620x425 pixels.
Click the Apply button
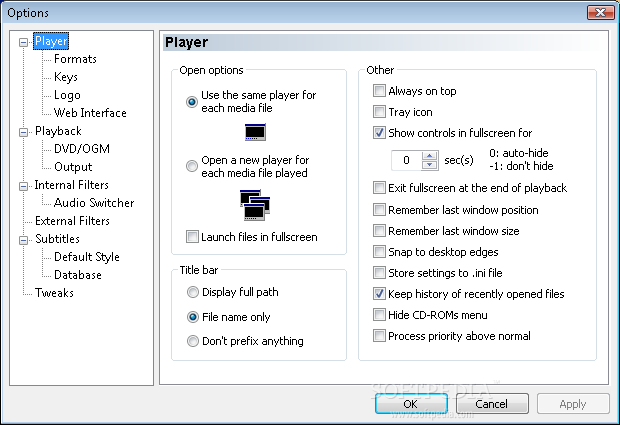(x=573, y=404)
